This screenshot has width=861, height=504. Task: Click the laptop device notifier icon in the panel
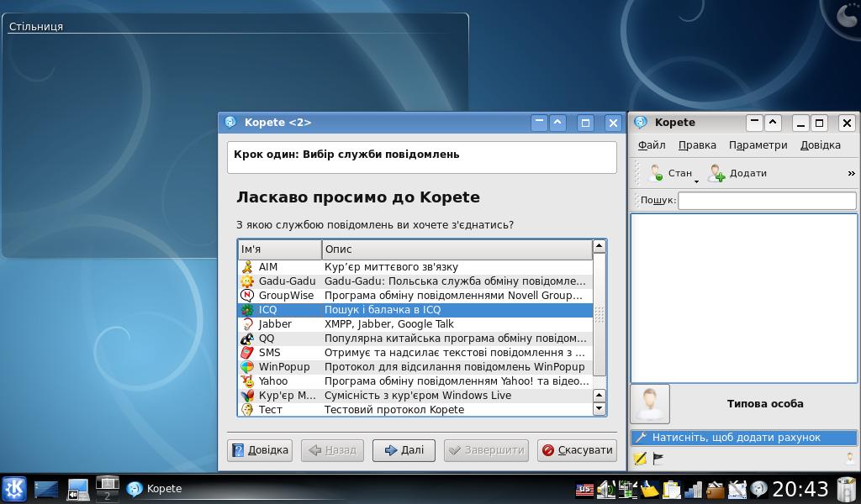click(78, 489)
